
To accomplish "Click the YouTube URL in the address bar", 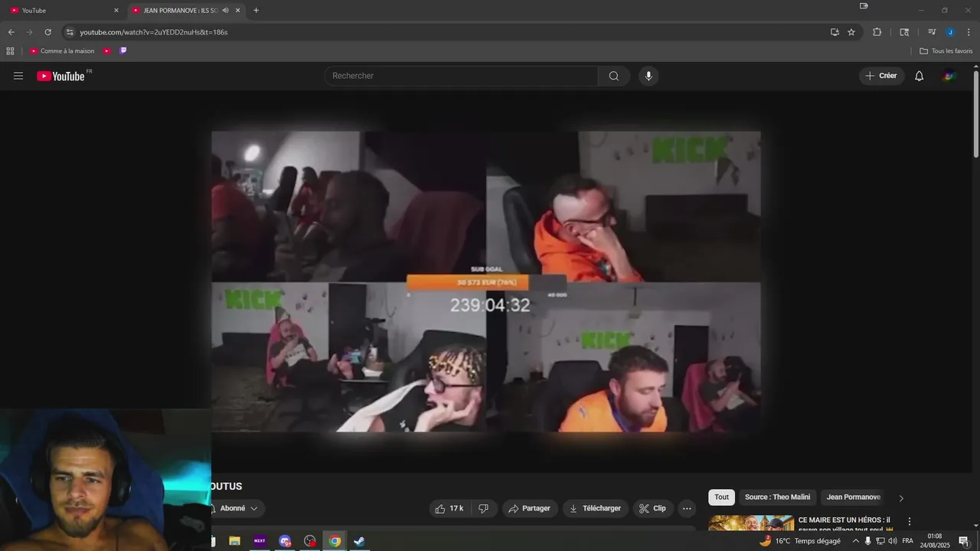I will pyautogui.click(x=154, y=32).
